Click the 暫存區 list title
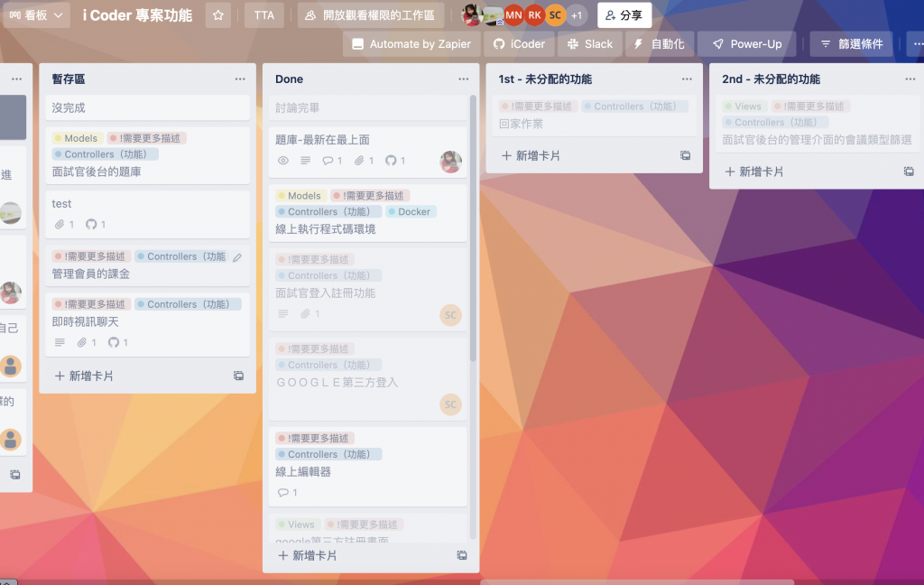 tap(69, 79)
